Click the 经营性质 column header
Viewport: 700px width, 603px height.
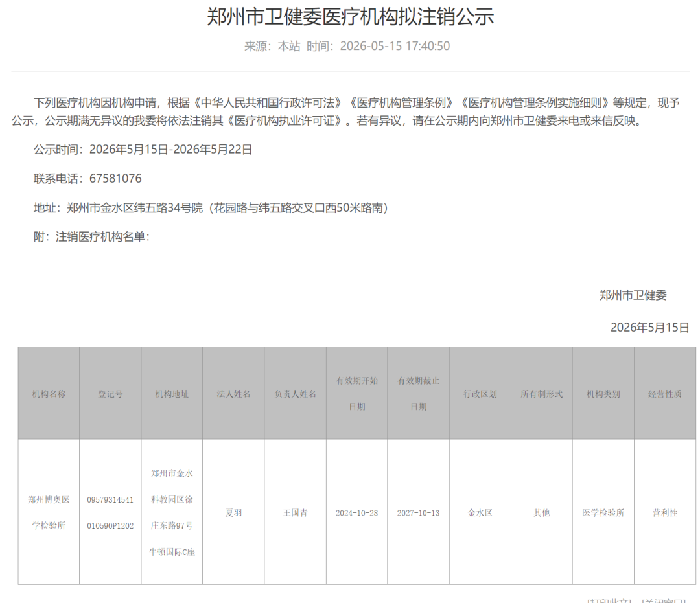tap(665, 394)
